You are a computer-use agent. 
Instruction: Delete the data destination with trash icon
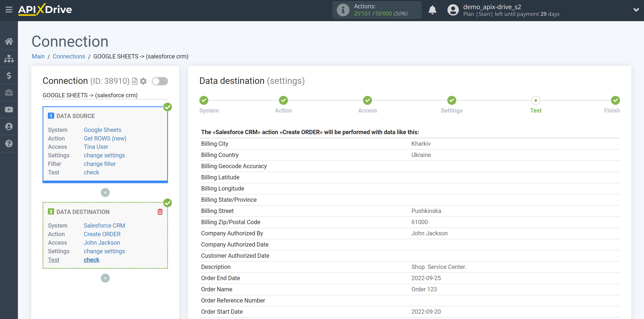pyautogui.click(x=160, y=212)
